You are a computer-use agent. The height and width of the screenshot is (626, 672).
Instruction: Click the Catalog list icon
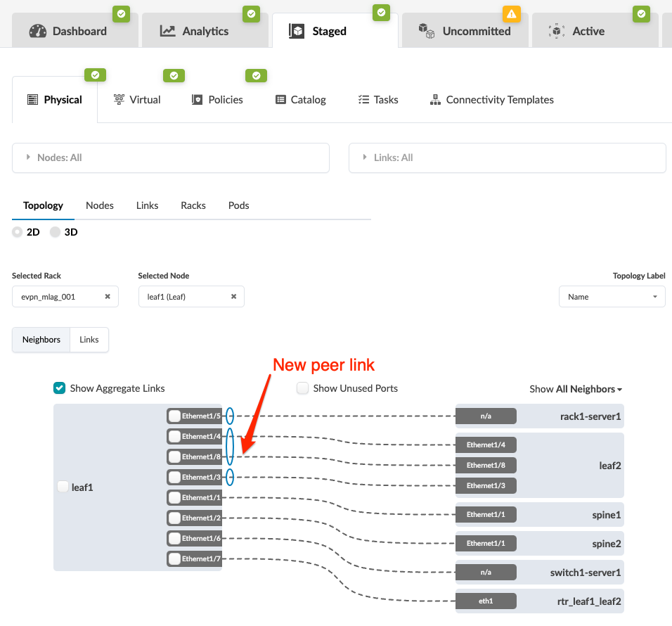tap(280, 99)
